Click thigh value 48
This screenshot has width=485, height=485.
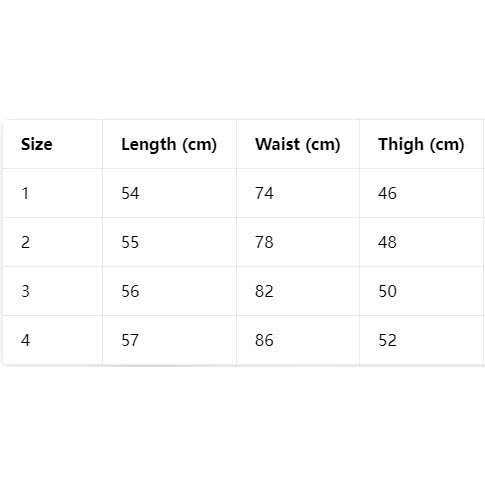[387, 242]
